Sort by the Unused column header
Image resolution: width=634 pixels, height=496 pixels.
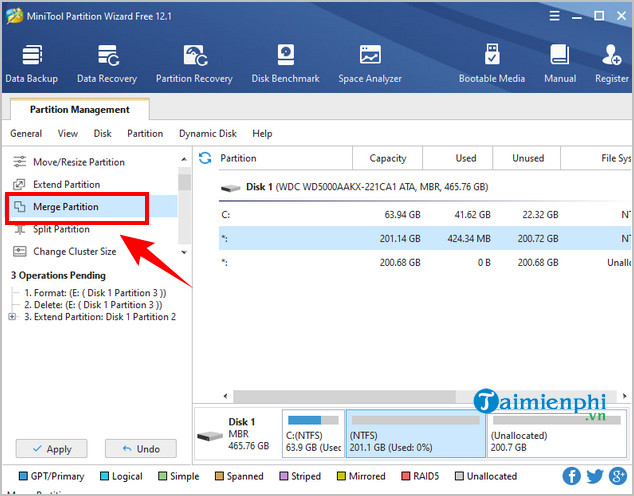click(x=526, y=158)
